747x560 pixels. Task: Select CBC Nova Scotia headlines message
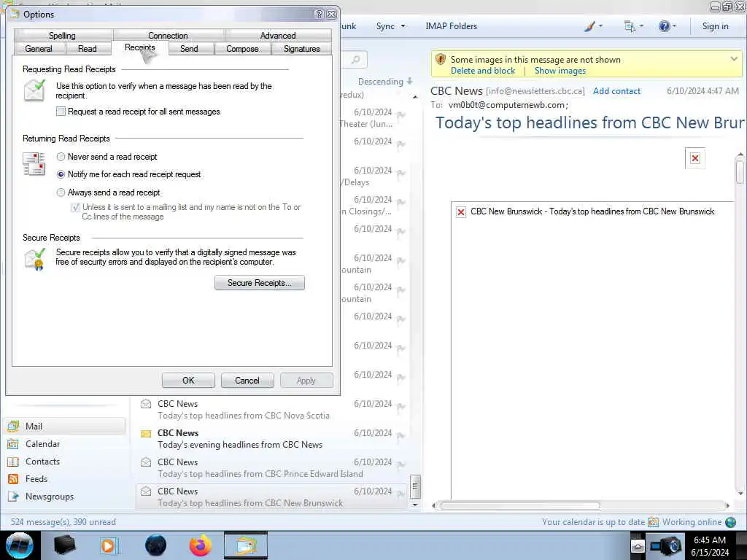coord(271,410)
